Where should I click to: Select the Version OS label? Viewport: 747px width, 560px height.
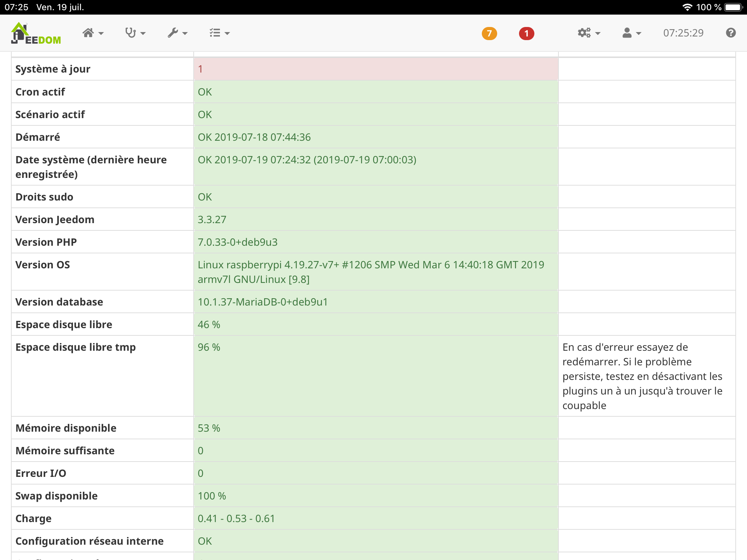coord(43,265)
